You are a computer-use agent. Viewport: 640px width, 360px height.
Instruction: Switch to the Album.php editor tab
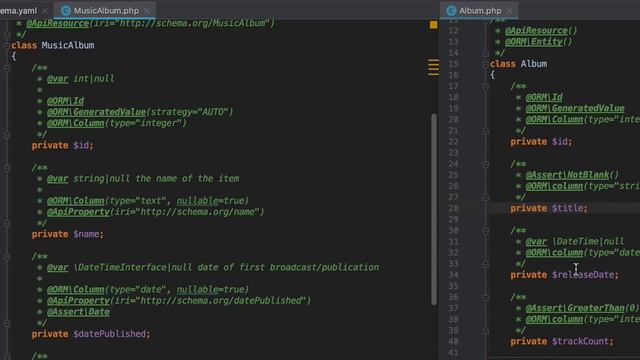(x=480, y=11)
